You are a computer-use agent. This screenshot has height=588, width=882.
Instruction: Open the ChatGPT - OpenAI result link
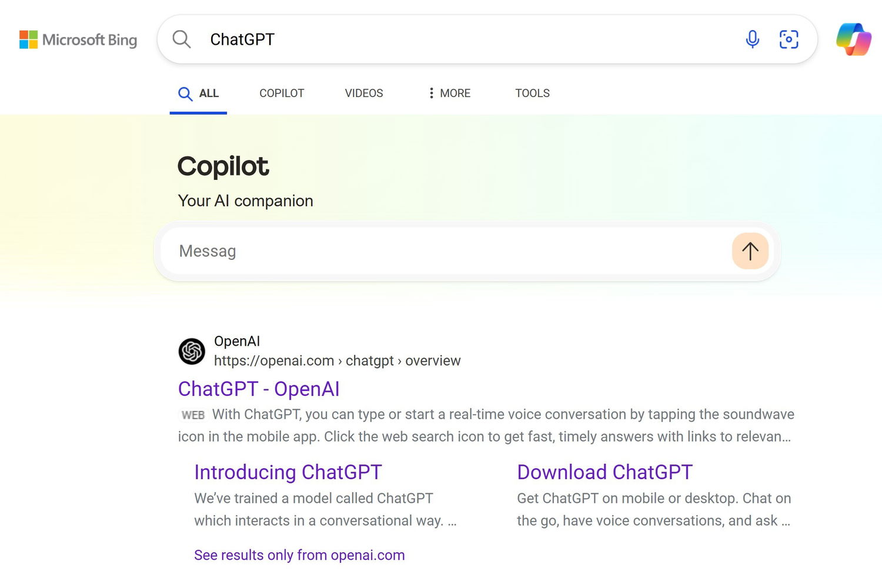pos(259,389)
